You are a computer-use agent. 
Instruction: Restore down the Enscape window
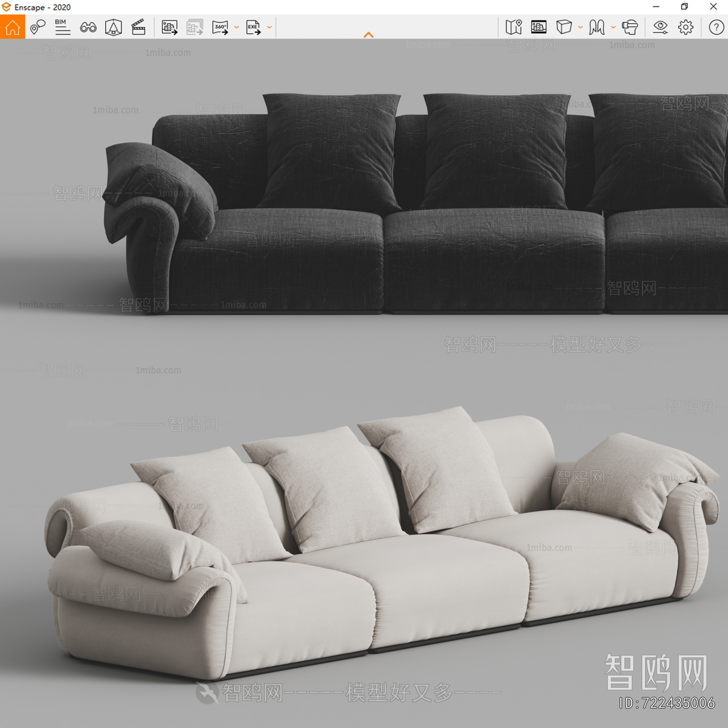point(684,7)
